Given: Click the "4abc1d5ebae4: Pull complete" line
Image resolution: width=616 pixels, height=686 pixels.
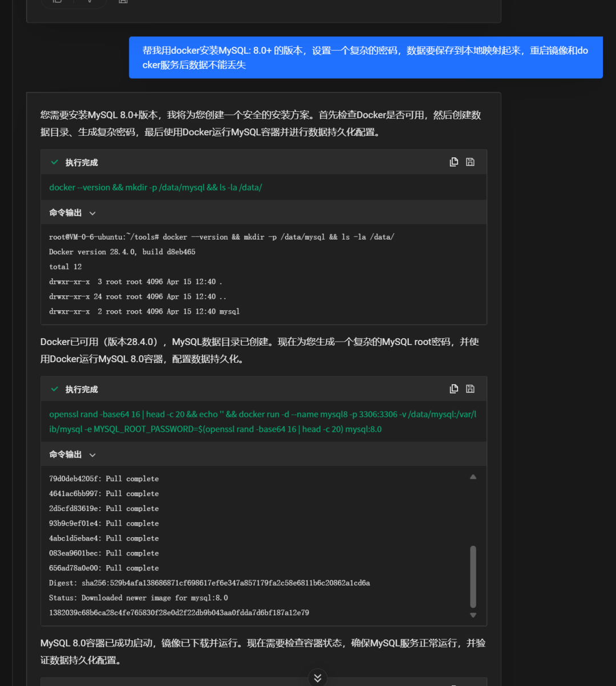Looking at the screenshot, I should 104,538.
